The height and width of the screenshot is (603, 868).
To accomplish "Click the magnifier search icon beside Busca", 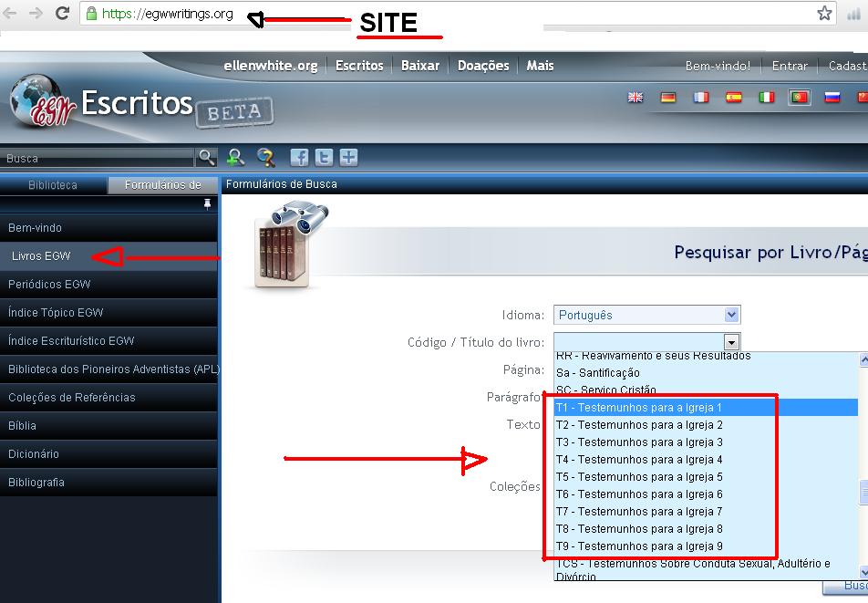I will click(x=207, y=157).
